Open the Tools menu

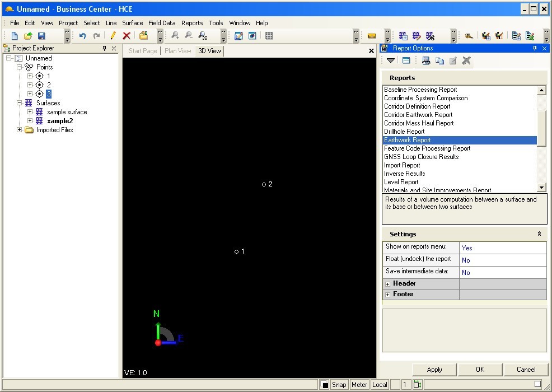(216, 23)
